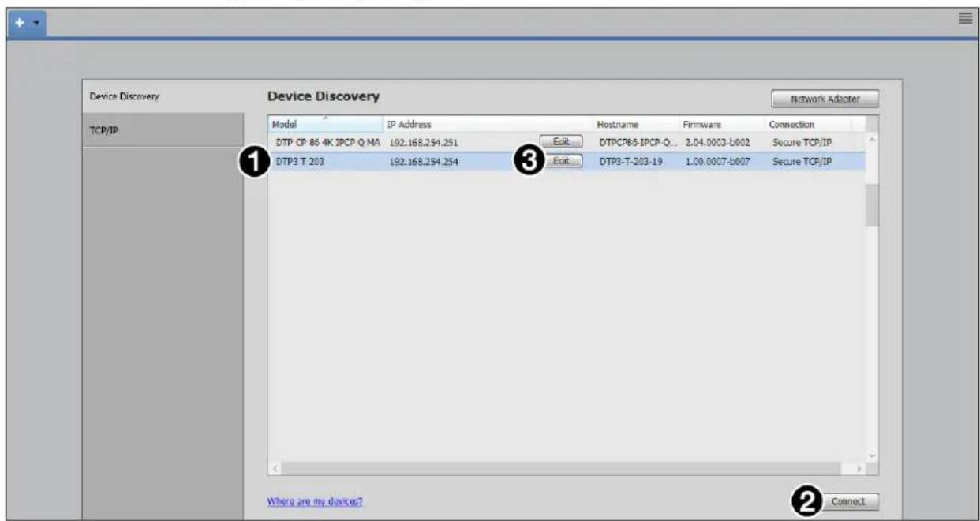
Task: Open the hamburger menu at top right
Action: [965, 19]
